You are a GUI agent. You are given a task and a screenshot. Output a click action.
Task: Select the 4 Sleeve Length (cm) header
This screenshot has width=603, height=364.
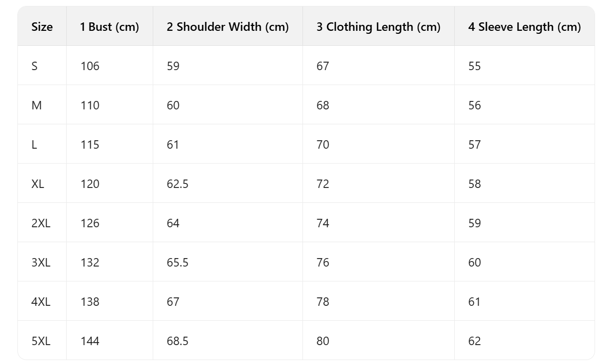click(524, 27)
